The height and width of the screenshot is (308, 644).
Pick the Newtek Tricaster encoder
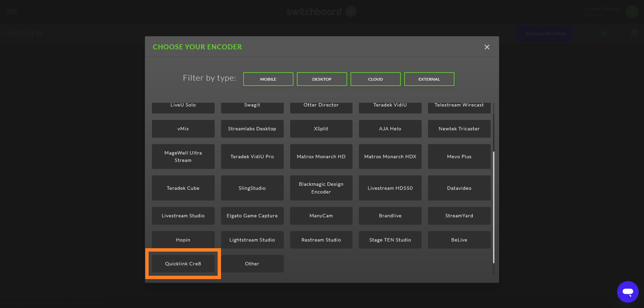pyautogui.click(x=459, y=129)
